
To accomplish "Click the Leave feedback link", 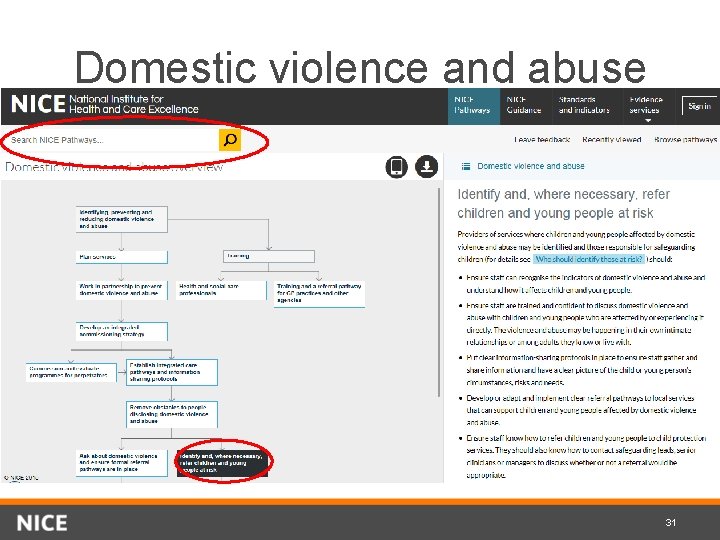I will [542, 140].
